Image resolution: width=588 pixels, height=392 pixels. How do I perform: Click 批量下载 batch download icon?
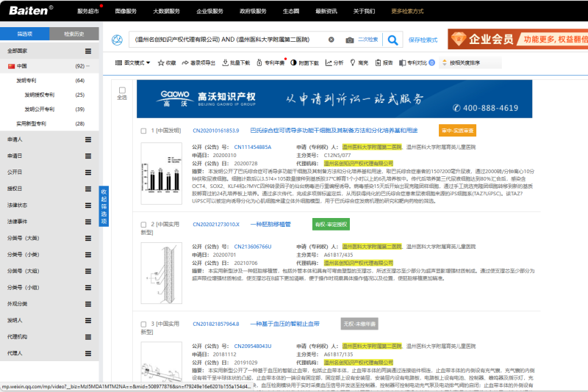click(x=225, y=62)
